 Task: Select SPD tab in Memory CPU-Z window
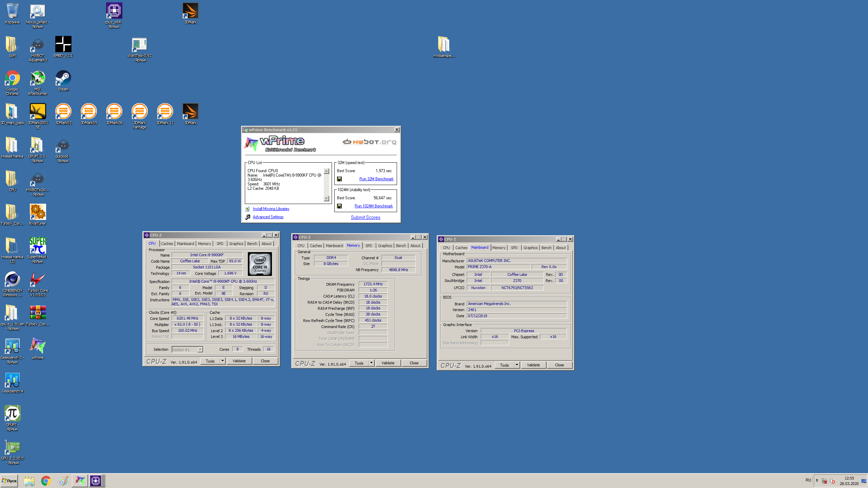point(369,246)
